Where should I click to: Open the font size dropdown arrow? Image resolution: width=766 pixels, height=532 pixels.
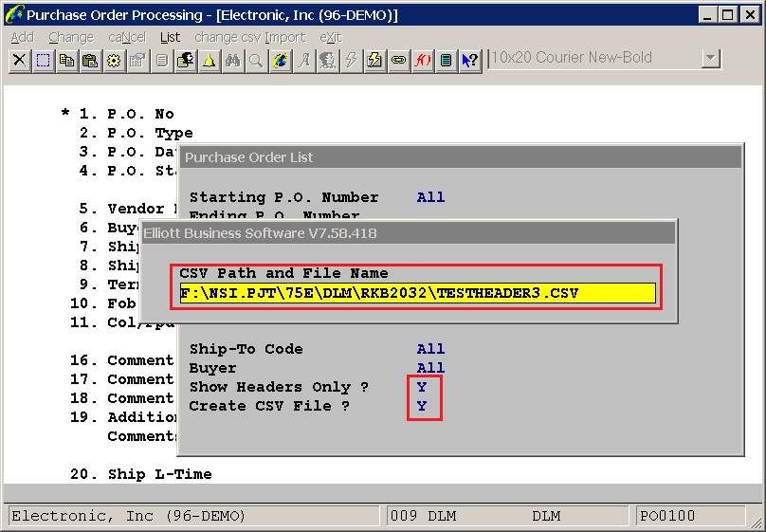point(711,59)
